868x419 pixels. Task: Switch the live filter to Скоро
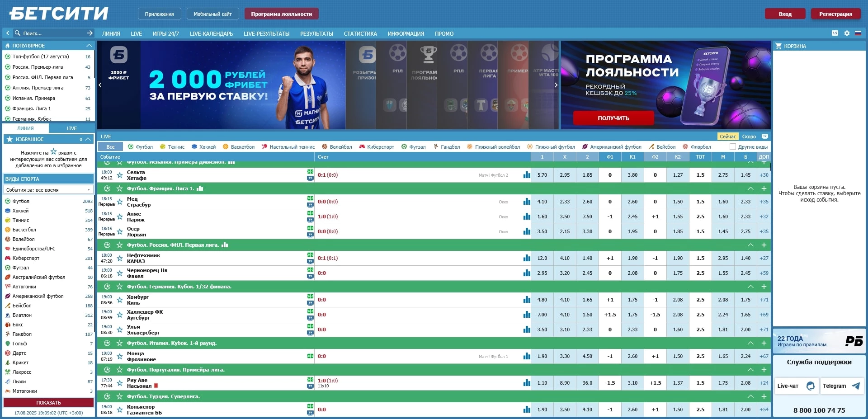click(748, 136)
